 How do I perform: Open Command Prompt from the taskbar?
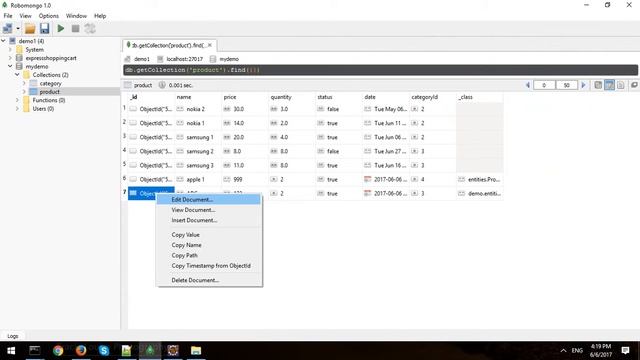(35, 351)
